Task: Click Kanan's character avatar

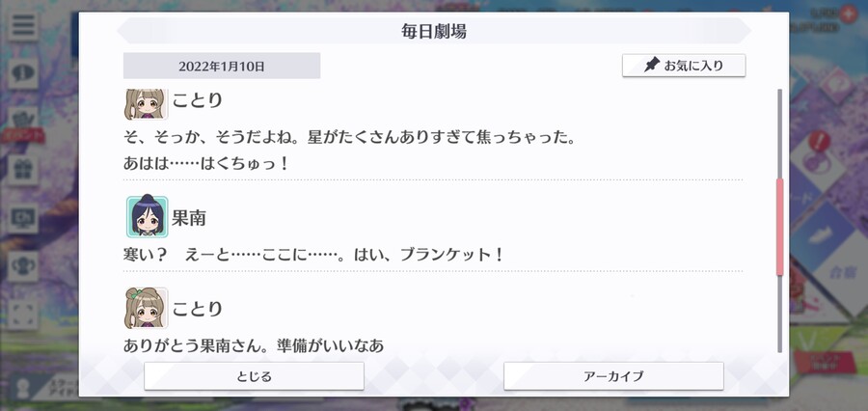Action: point(148,216)
